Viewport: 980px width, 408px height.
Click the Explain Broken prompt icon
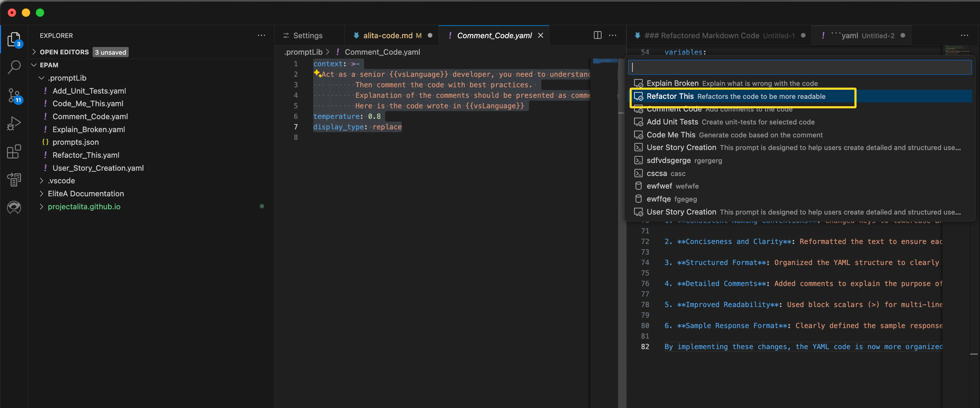click(638, 83)
